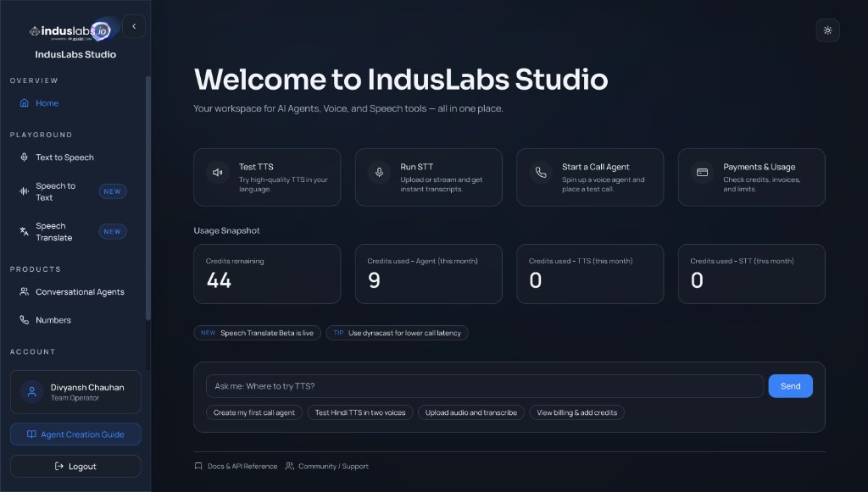Viewport: 868px width, 492px height.
Task: Click the Ask me question input field
Action: point(483,385)
